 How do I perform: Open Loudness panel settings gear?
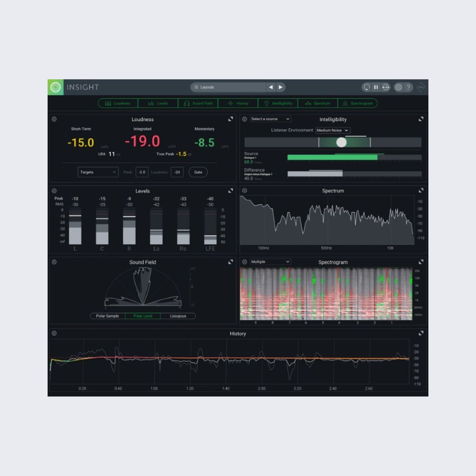click(54, 119)
